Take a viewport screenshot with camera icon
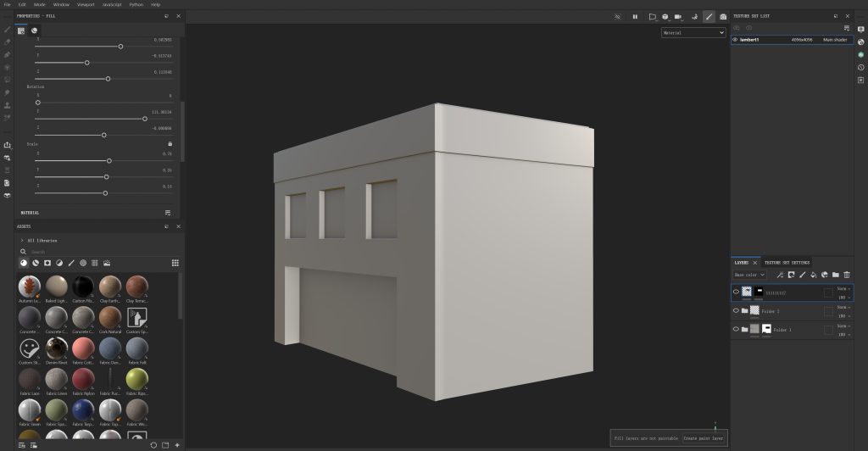This screenshot has height=451, width=868. (723, 17)
